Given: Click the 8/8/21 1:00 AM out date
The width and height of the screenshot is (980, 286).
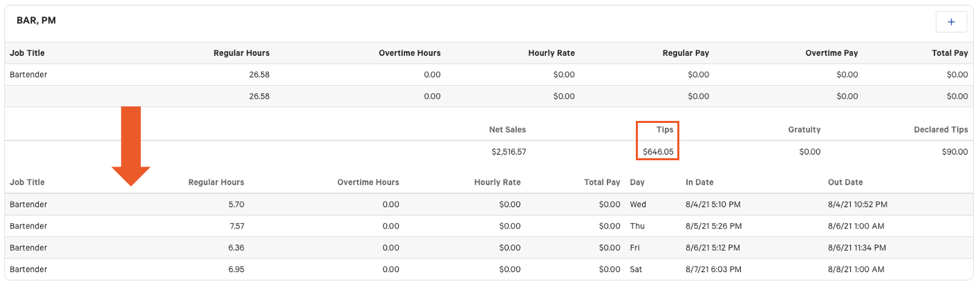Looking at the screenshot, I should [856, 269].
